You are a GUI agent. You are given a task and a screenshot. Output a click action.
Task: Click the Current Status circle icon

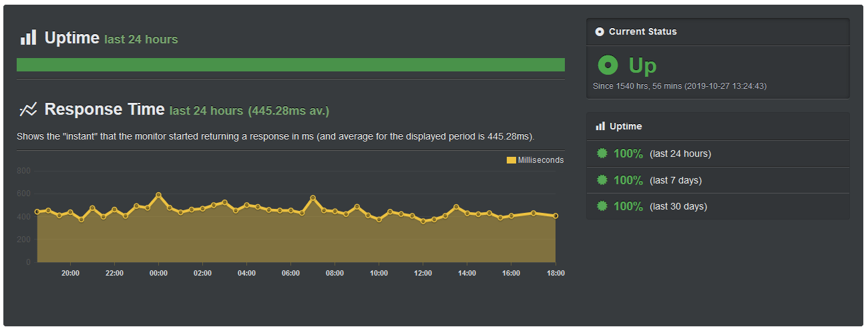600,31
